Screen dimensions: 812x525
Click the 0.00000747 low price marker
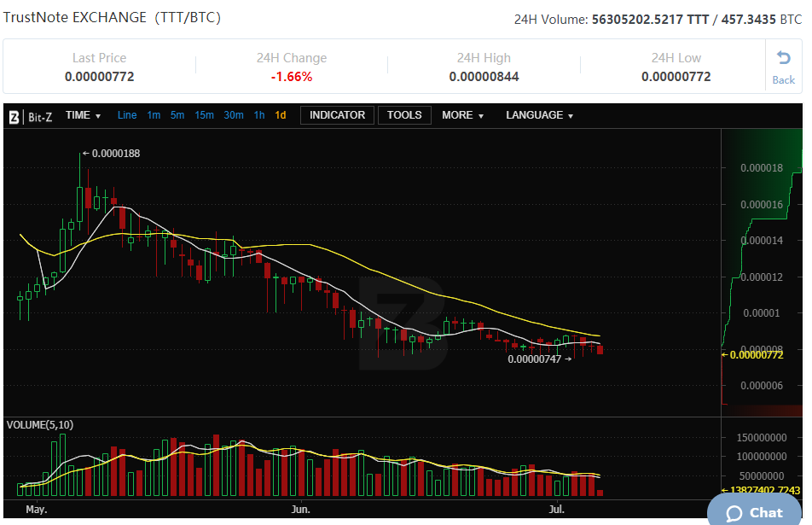(539, 359)
